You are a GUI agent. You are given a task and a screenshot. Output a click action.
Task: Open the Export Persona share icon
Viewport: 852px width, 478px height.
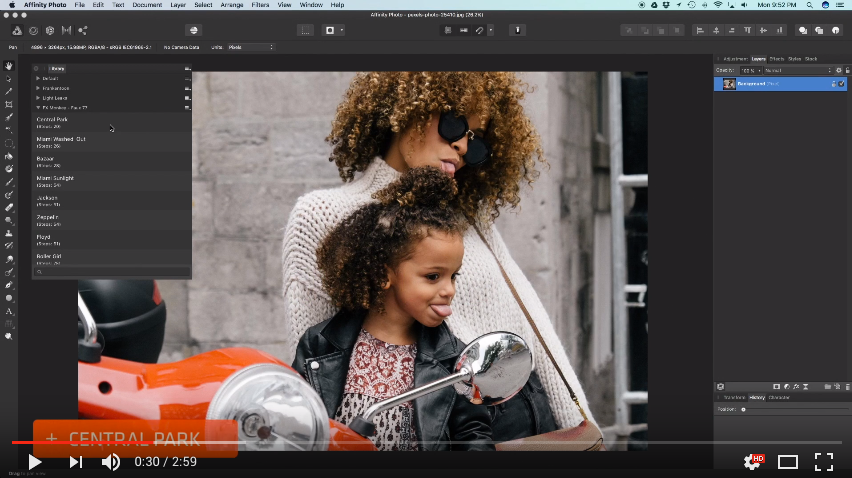(x=82, y=30)
